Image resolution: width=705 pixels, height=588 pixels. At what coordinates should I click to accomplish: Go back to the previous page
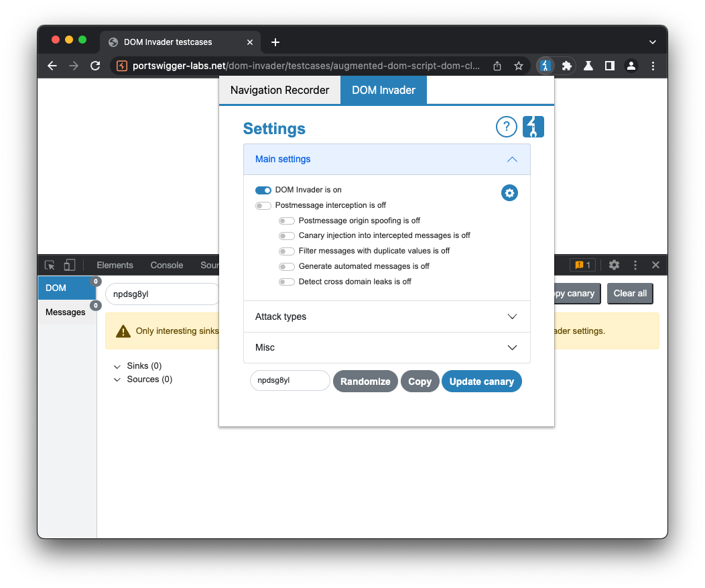point(52,66)
